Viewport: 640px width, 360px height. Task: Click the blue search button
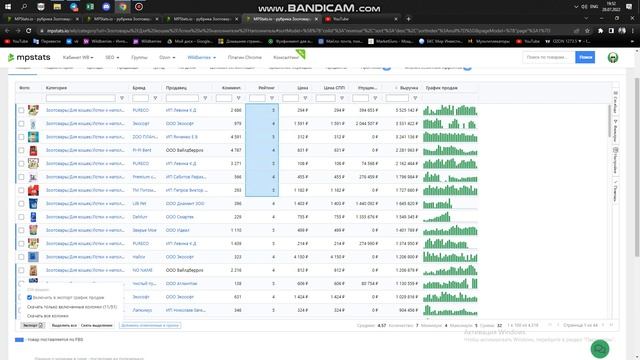coord(585,57)
